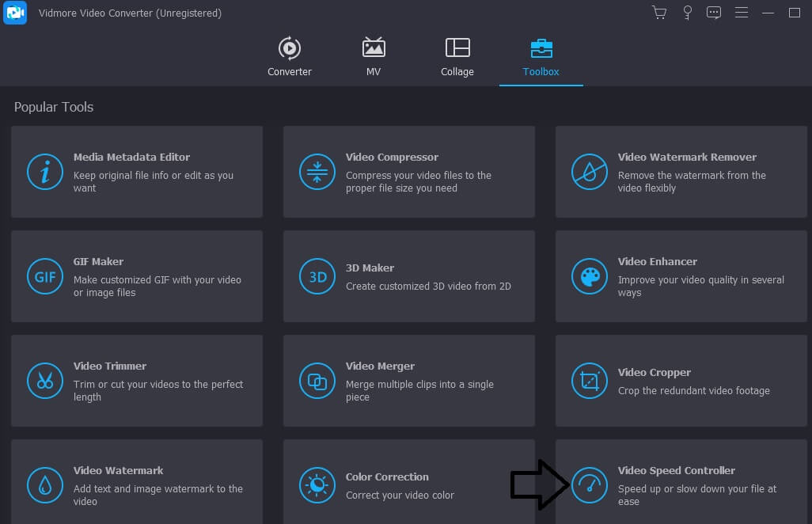Open the hamburger menu in title bar
This screenshot has width=812, height=524.
pyautogui.click(x=742, y=13)
